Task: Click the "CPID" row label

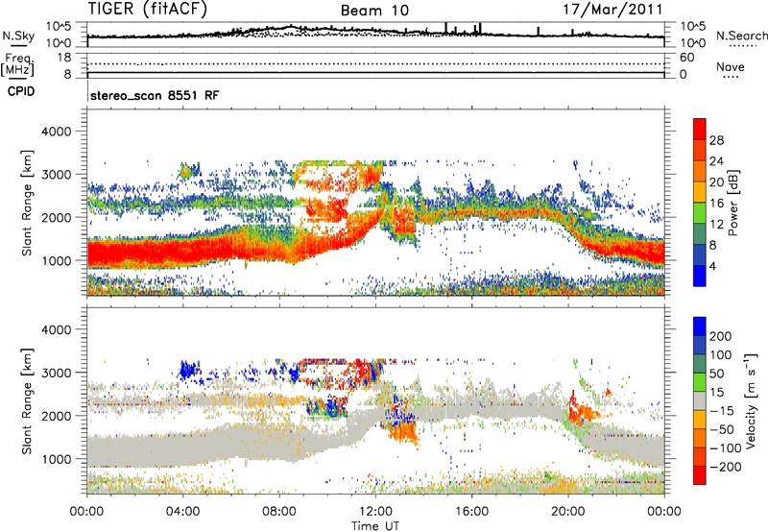Action: (x=21, y=91)
